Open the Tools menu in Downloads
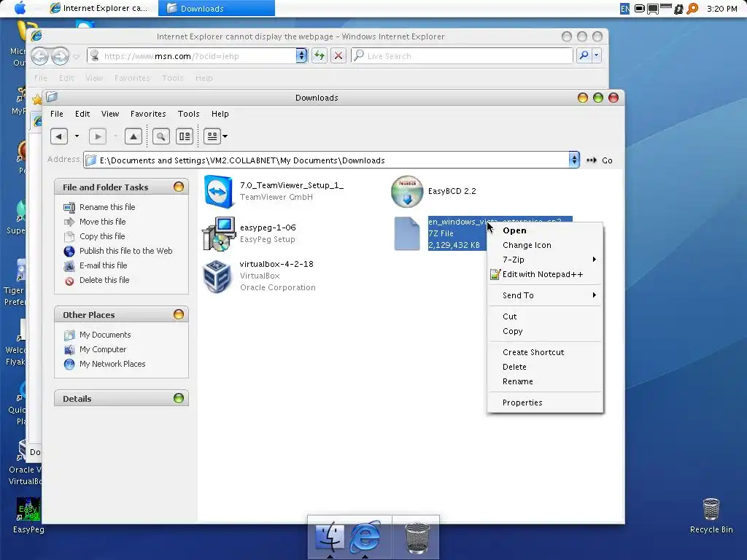This screenshot has height=560, width=747. click(189, 114)
